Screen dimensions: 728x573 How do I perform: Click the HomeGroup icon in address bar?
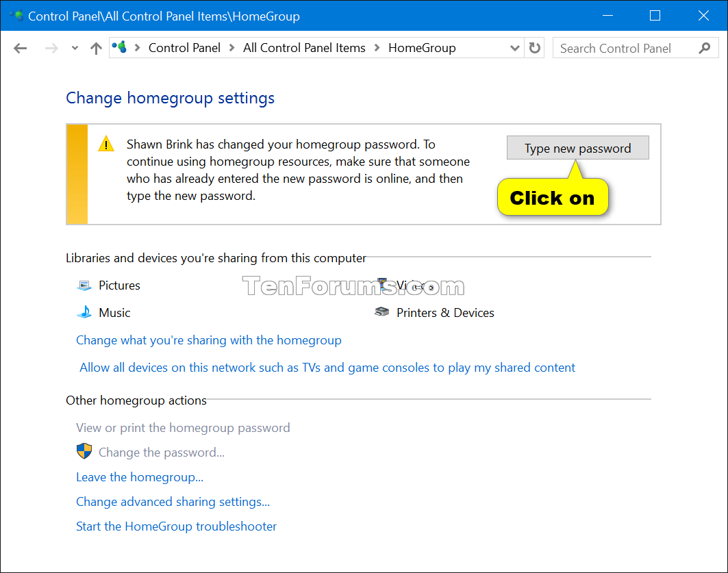119,47
